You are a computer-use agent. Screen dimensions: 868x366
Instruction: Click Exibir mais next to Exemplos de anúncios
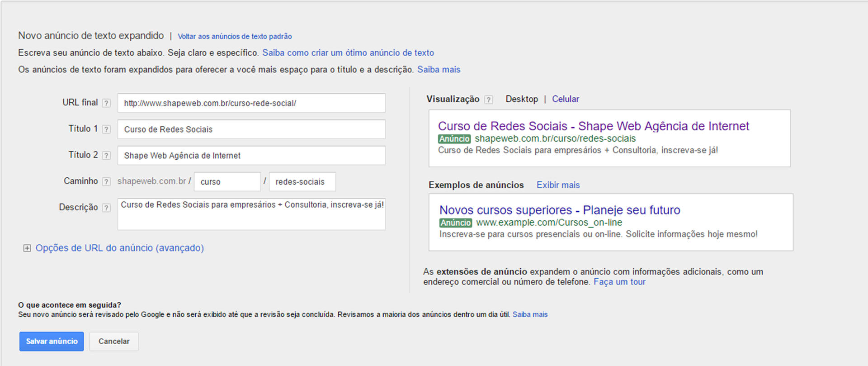558,185
